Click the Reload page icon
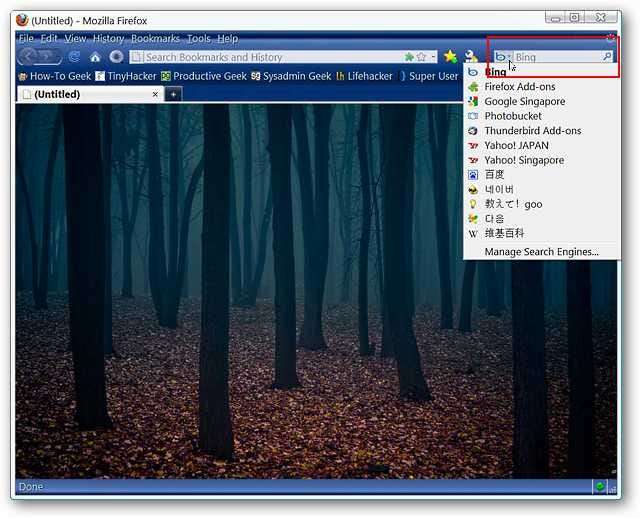Screen dimensions: 640x518 pos(75,57)
